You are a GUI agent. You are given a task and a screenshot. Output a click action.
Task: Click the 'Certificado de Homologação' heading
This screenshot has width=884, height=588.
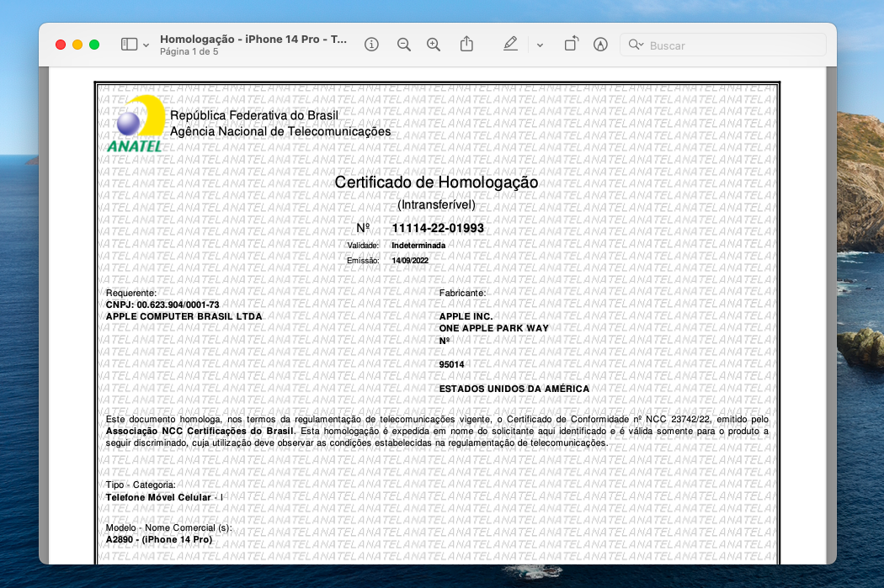click(436, 183)
